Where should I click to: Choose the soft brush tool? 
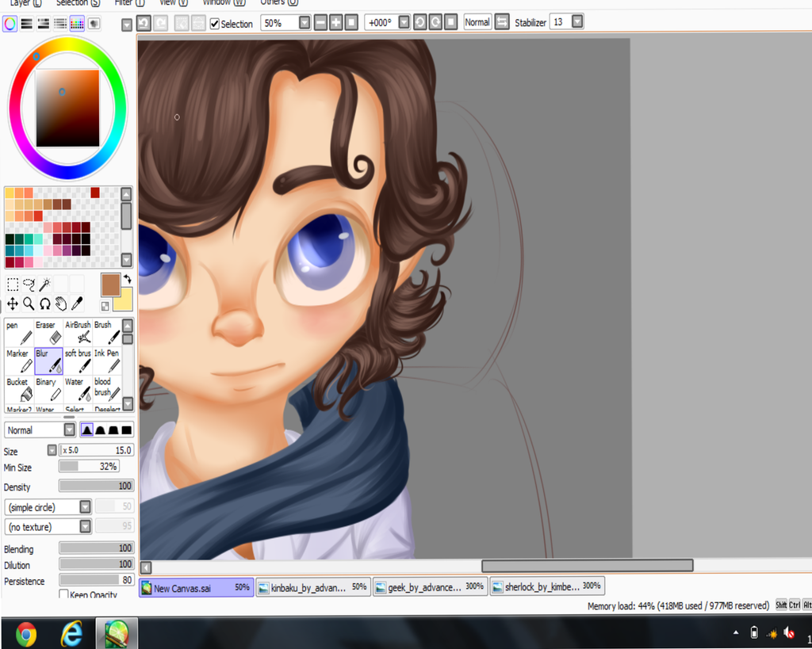point(78,361)
